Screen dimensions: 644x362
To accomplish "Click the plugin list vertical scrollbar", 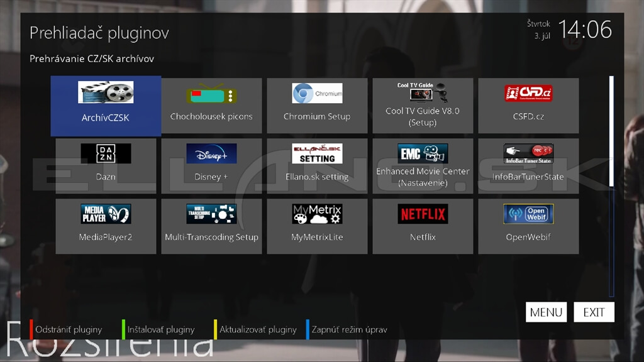I will point(611,186).
